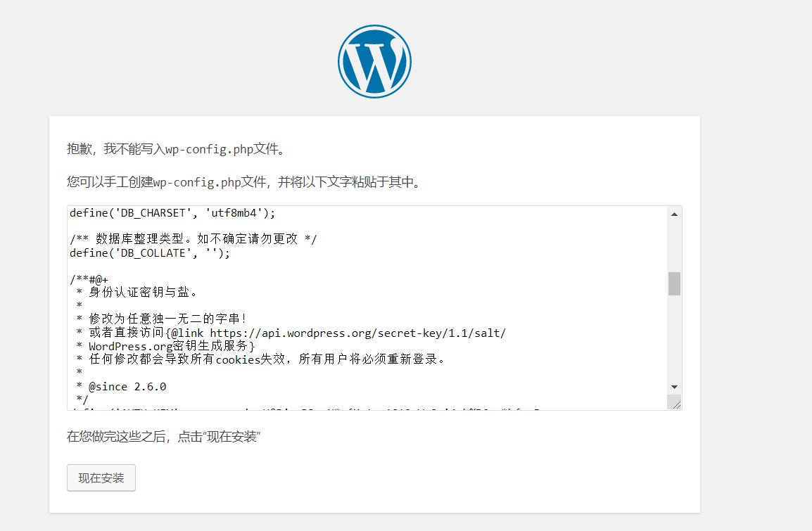812x531 pixels.
Task: Click the WordPress logo
Action: (374, 62)
